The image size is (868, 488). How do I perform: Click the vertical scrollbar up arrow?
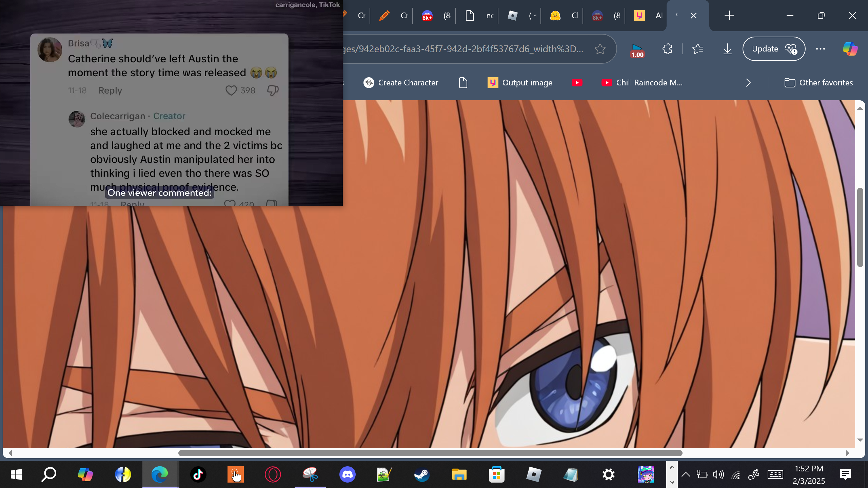coord(860,108)
